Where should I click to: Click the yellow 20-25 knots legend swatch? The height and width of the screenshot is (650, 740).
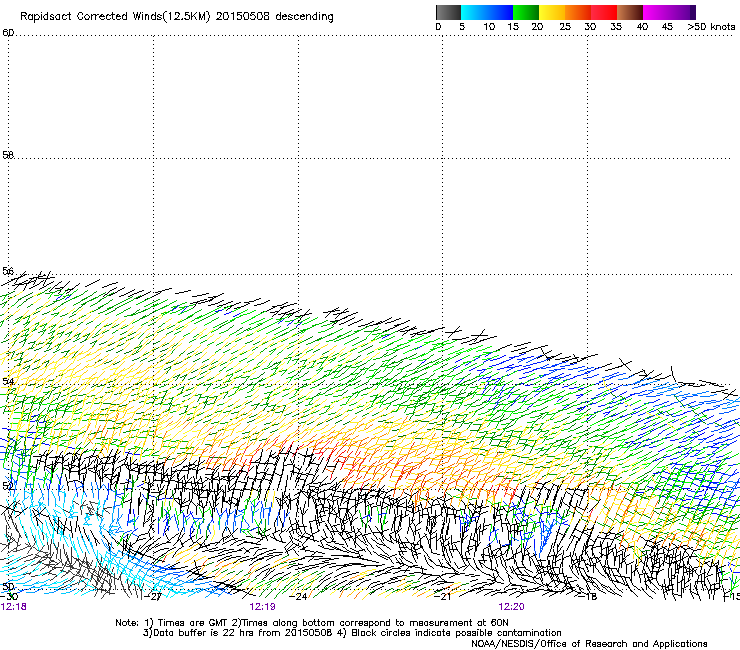pyautogui.click(x=552, y=12)
